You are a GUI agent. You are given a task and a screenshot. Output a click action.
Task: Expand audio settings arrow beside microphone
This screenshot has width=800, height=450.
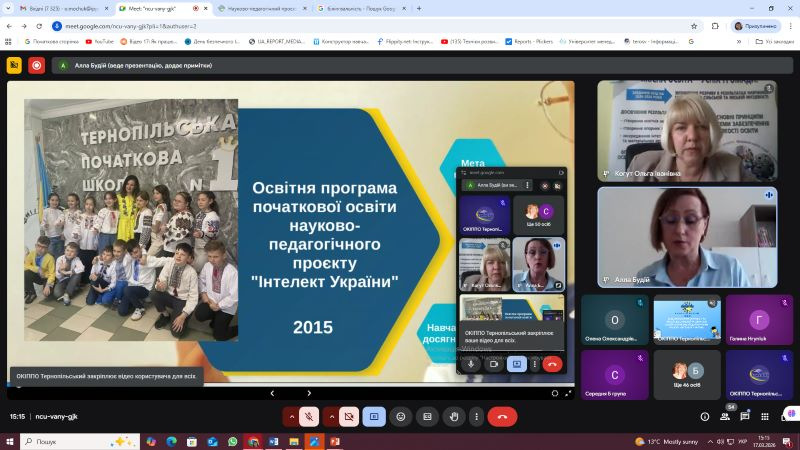pos(291,416)
